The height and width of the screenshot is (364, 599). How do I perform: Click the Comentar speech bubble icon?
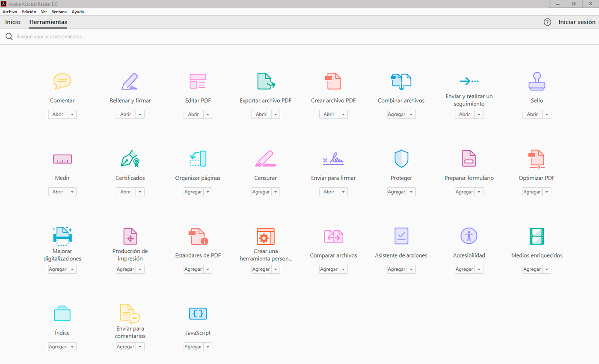(62, 81)
